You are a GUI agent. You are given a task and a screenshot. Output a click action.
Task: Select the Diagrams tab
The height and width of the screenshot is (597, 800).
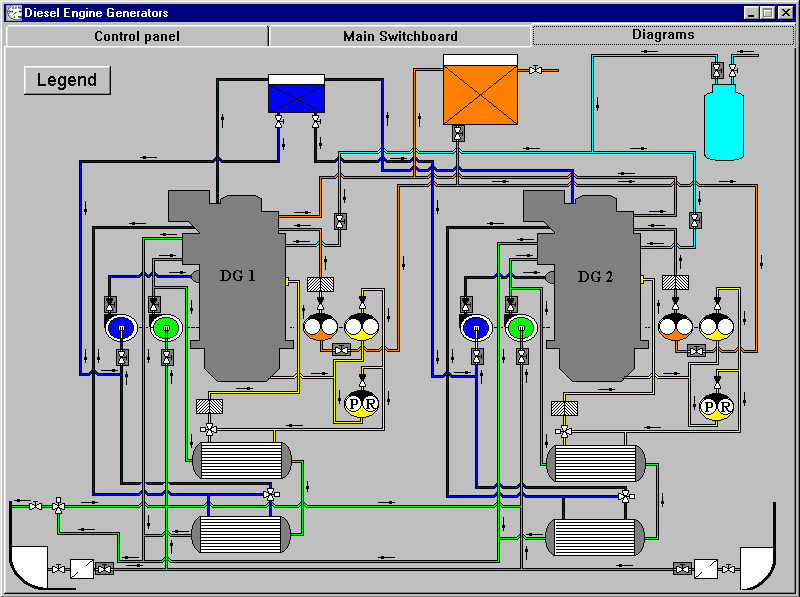[x=663, y=35]
